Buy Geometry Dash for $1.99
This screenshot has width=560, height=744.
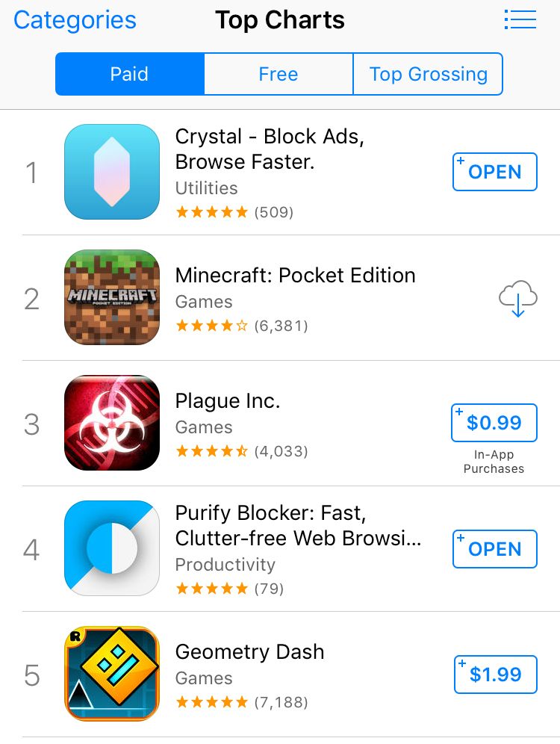click(x=495, y=675)
